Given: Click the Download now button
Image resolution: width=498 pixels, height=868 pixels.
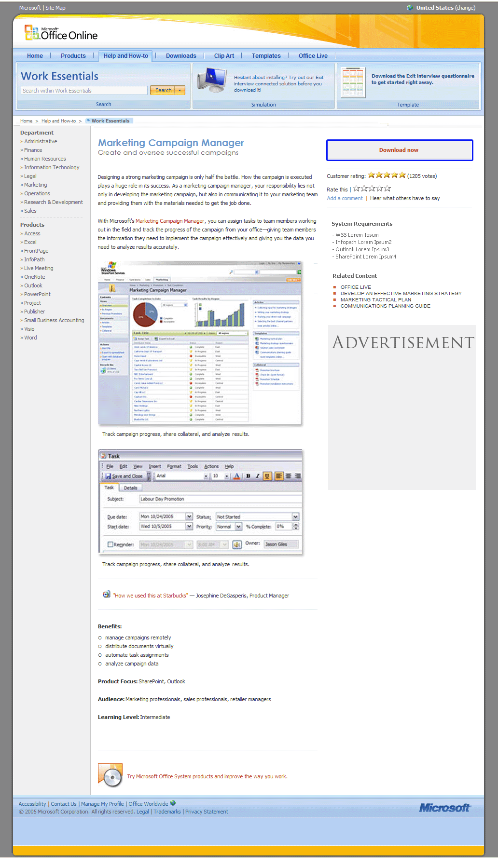Looking at the screenshot, I should (x=400, y=150).
